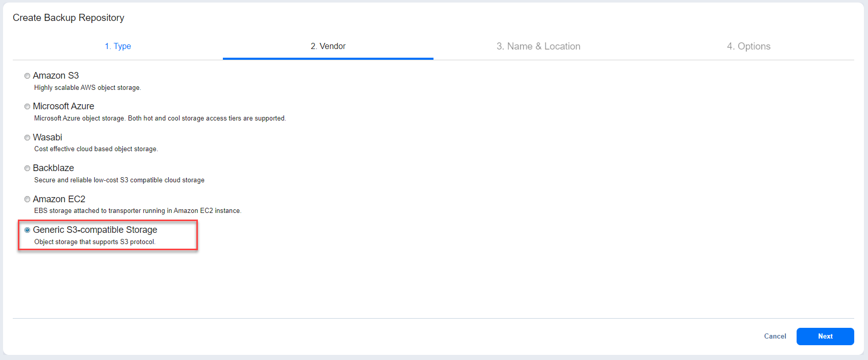868x360 pixels.
Task: Open the Name & Location step tab
Action: 538,46
